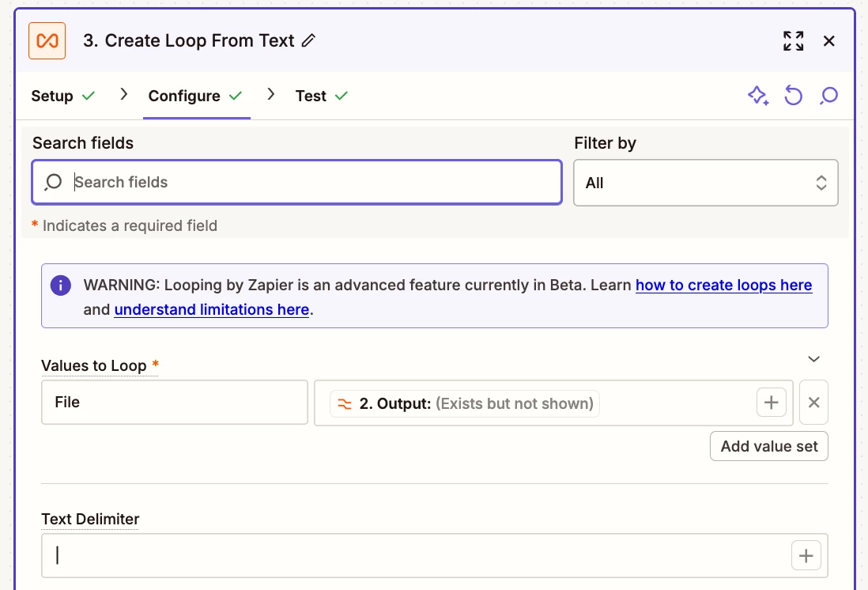868x590 pixels.
Task: Click the header search magnifier icon
Action: coord(828,96)
